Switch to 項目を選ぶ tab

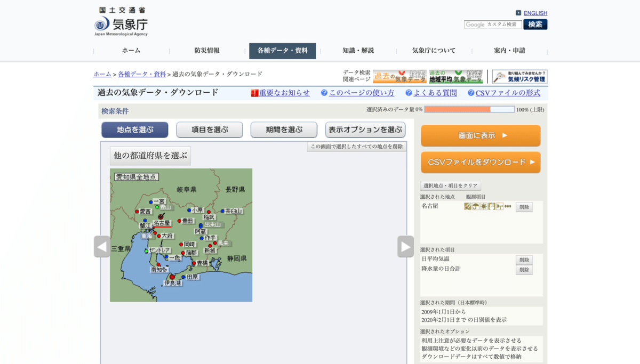tap(210, 130)
